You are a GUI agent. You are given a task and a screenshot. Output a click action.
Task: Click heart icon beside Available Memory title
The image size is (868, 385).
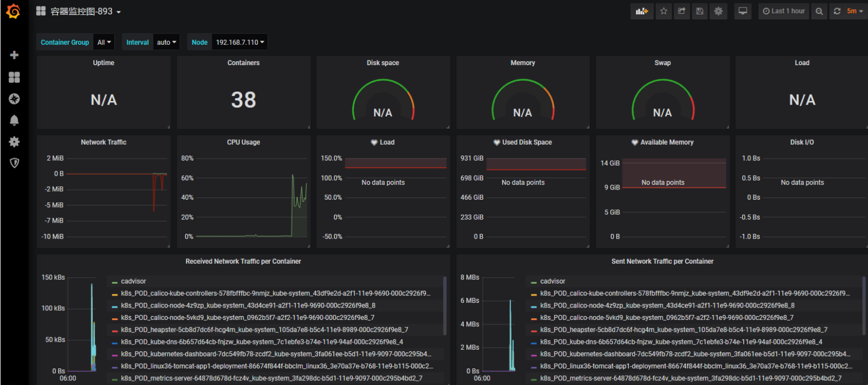pyautogui.click(x=635, y=143)
